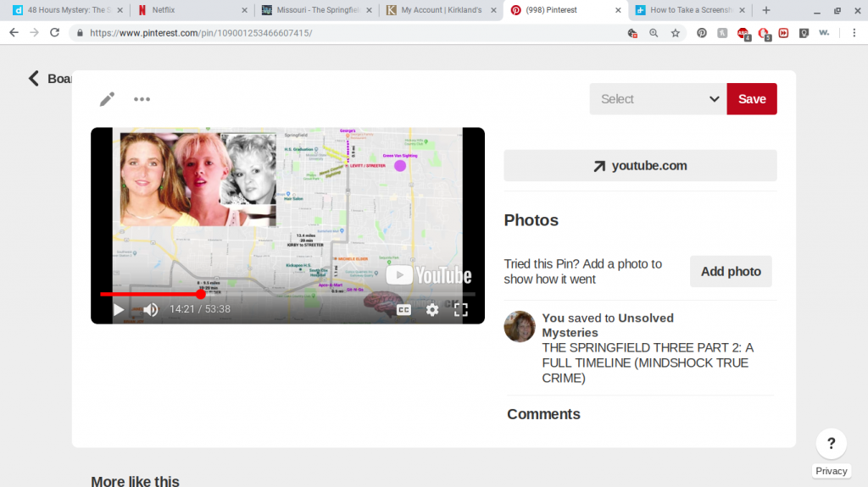Play the video
The height and width of the screenshot is (487, 868).
[x=119, y=310]
